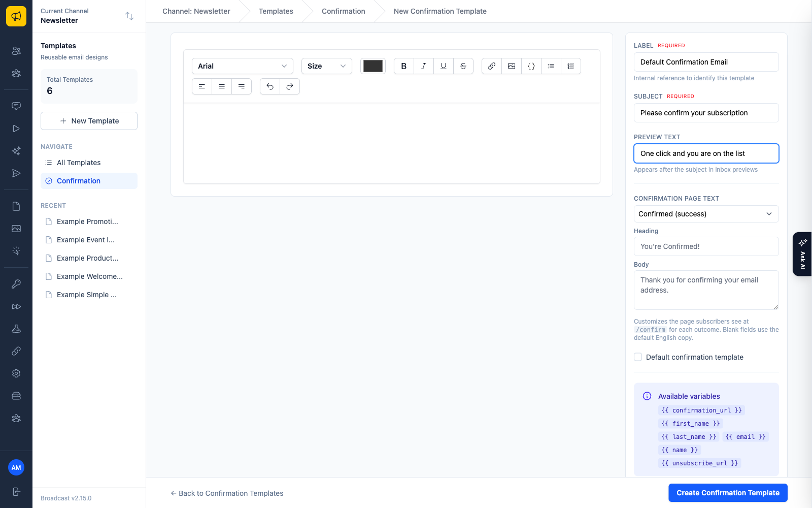
Task: Click the Body textarea
Action: click(706, 290)
